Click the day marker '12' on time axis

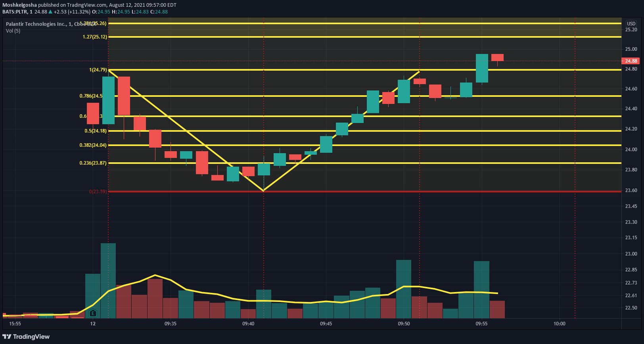pos(93,324)
